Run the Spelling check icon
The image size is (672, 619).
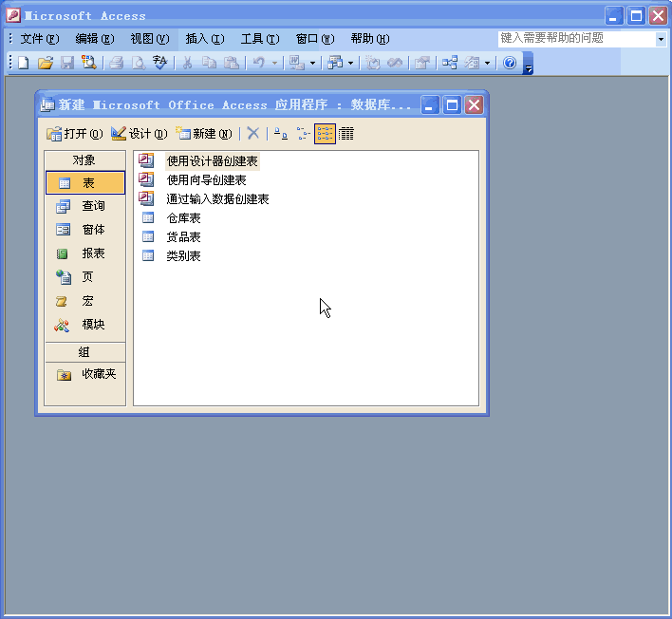coord(159,63)
